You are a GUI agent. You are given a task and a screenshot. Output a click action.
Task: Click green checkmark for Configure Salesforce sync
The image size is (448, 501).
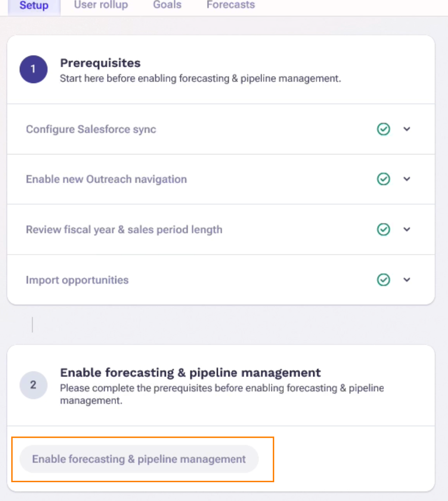coord(384,129)
